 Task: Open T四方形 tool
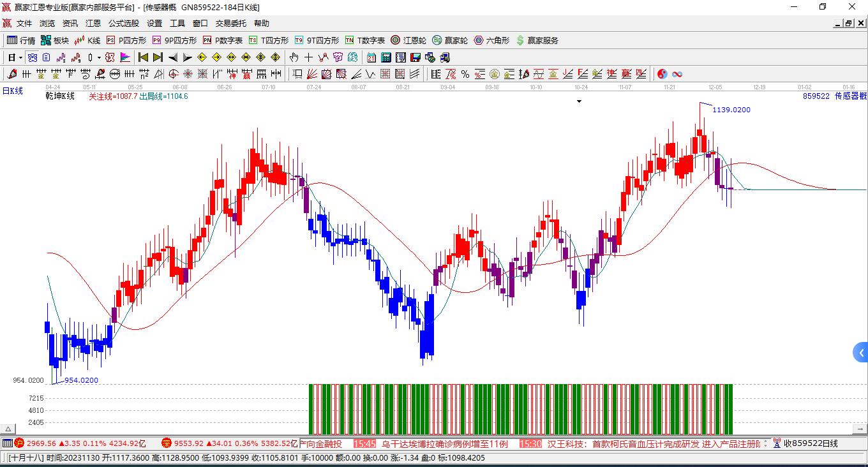pyautogui.click(x=269, y=40)
